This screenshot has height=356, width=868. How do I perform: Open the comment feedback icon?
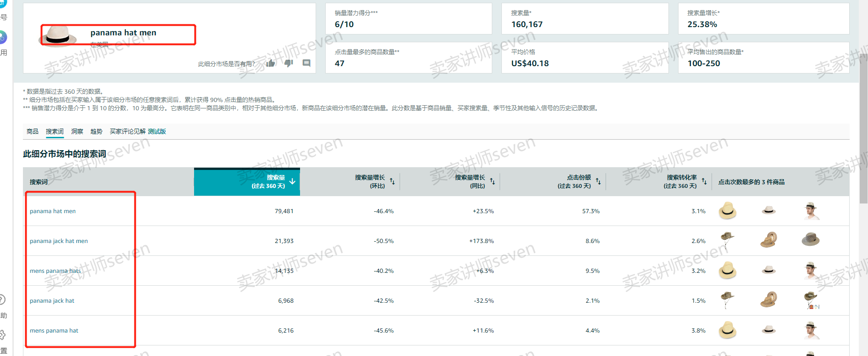(306, 63)
